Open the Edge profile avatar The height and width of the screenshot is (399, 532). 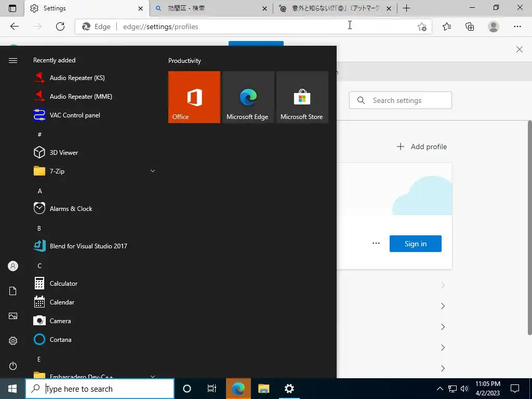[x=494, y=26]
